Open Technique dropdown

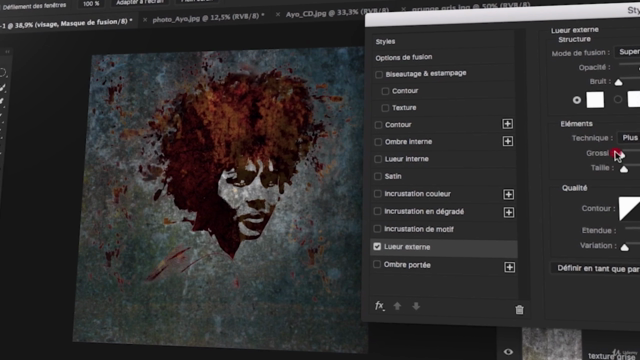[629, 138]
